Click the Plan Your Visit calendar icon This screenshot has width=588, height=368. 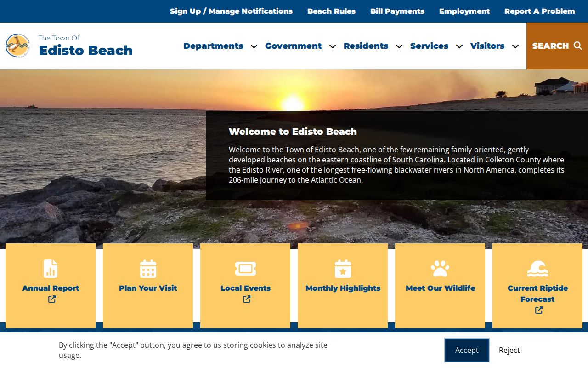click(x=148, y=269)
